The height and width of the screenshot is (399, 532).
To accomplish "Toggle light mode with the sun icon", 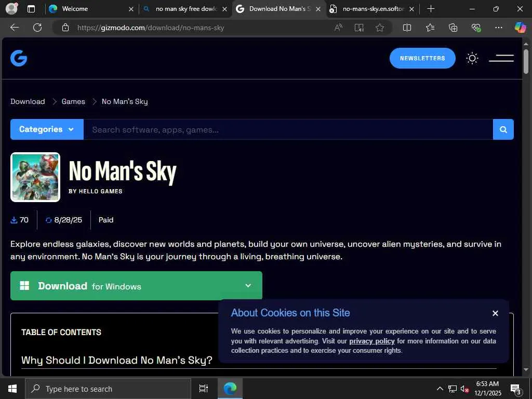I will (472, 58).
